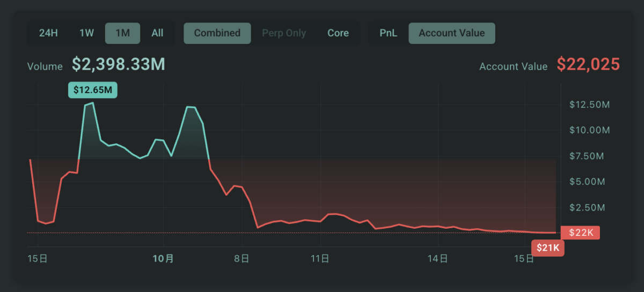Click the $22K current value tag
Image resolution: width=644 pixels, height=292 pixels.
click(580, 233)
